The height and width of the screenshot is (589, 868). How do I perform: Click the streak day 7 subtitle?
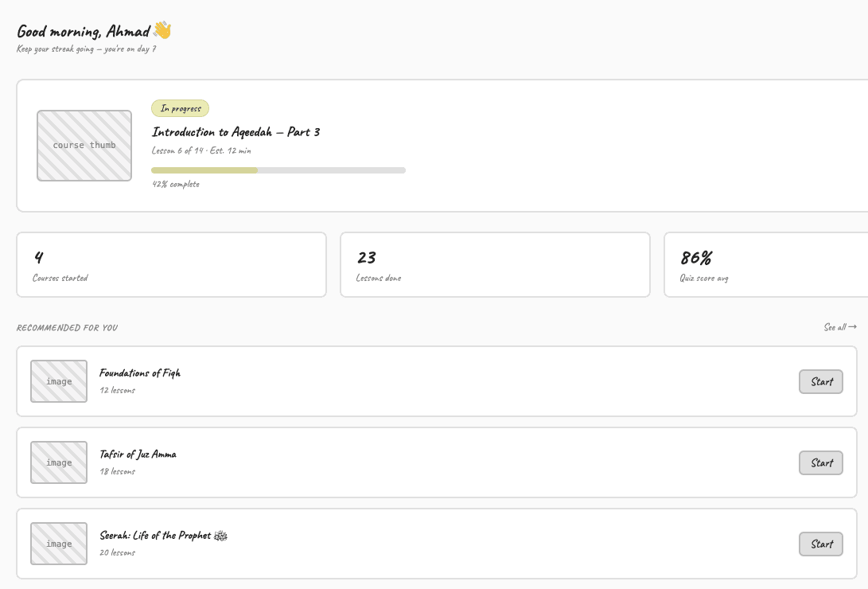[x=87, y=49]
